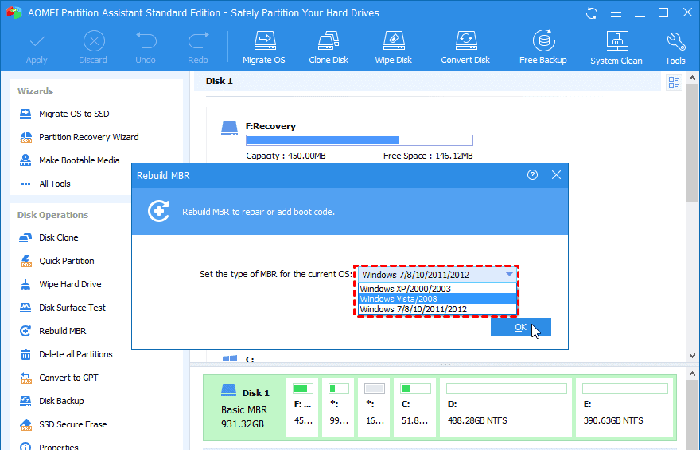Select Make Bootable Media wizard
This screenshot has height=450, width=700.
(70, 160)
